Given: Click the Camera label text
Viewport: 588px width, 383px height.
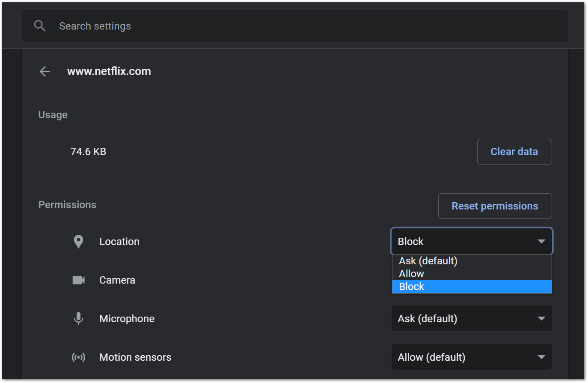Looking at the screenshot, I should (x=117, y=280).
